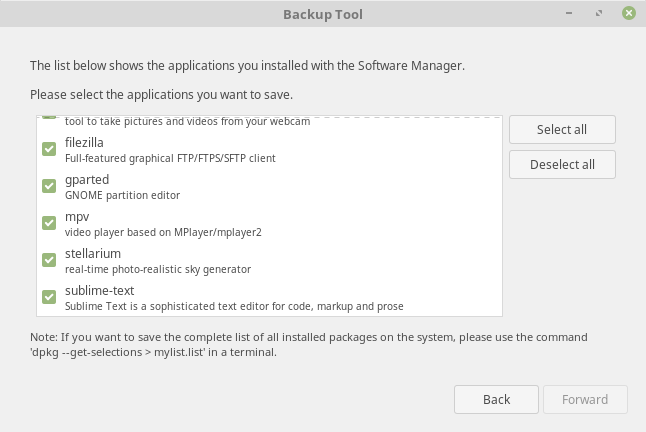Click the Full-featured graphical FTP client description
646x432 pixels.
point(170,158)
